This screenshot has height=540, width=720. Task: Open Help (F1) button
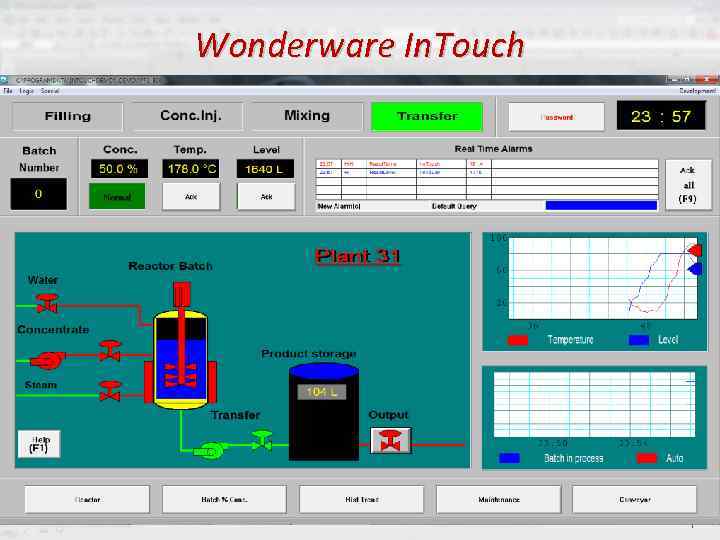[39, 444]
